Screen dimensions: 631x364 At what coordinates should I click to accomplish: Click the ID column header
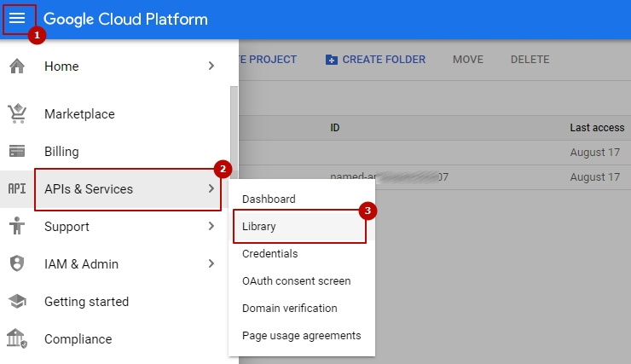click(335, 128)
